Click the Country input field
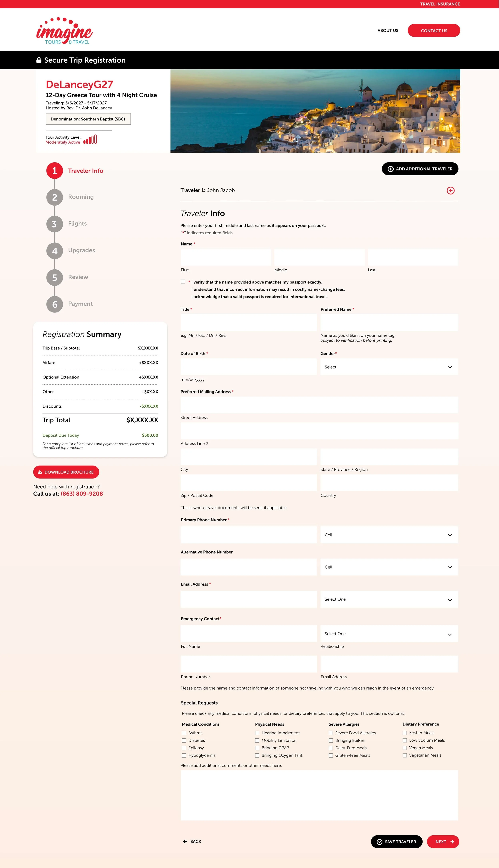Viewport: 499px width, 868px height. pos(389,483)
